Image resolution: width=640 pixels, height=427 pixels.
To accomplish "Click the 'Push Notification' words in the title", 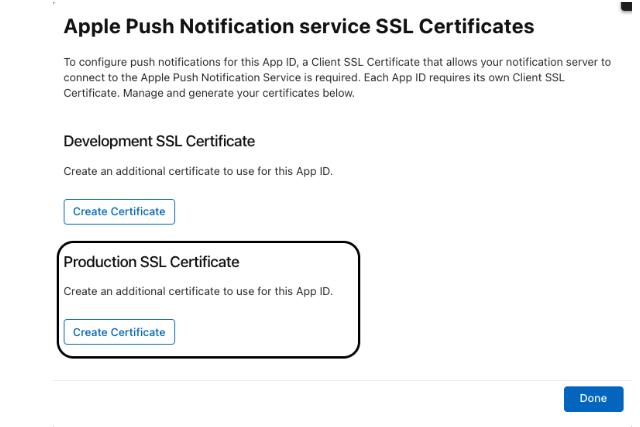I will (x=208, y=26).
